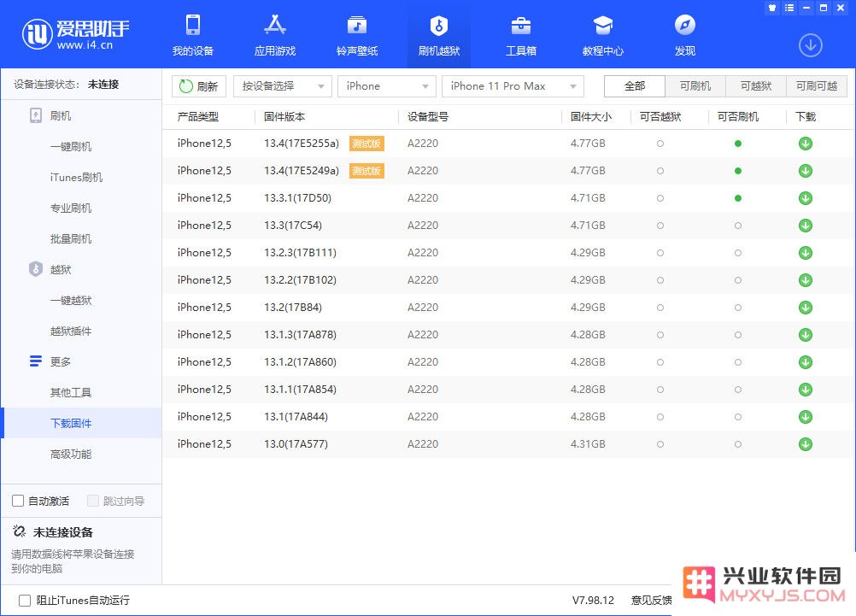
Task: Sort by 固件版本 column header
Action: [x=284, y=117]
